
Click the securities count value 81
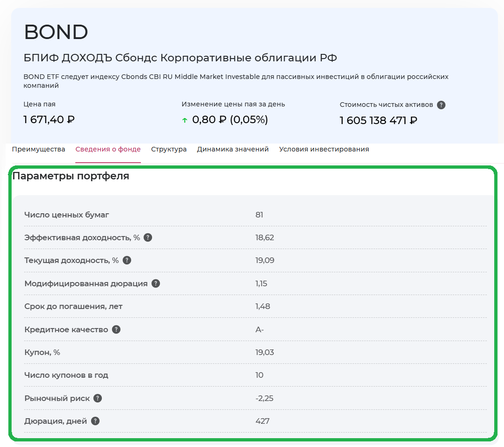[259, 215]
